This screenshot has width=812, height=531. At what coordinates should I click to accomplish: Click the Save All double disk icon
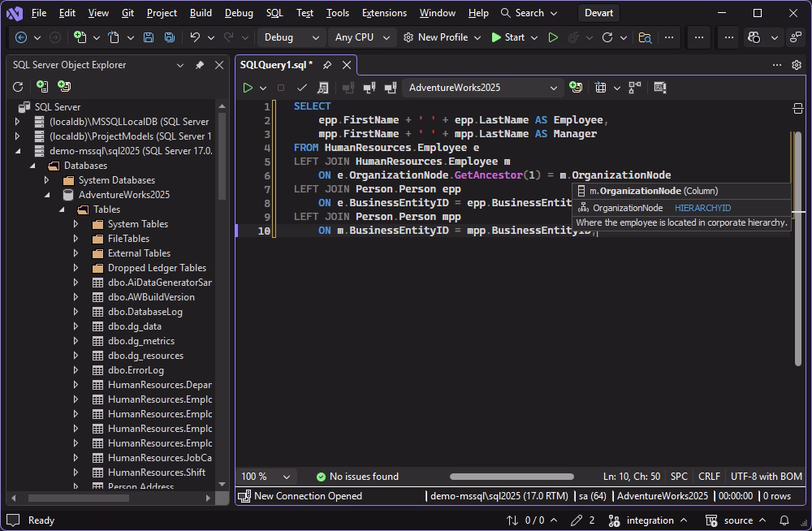coord(170,37)
